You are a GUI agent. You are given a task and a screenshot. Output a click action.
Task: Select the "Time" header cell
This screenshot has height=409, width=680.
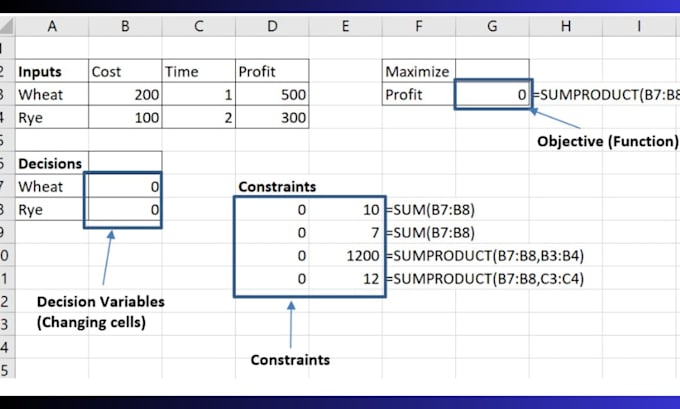click(199, 71)
